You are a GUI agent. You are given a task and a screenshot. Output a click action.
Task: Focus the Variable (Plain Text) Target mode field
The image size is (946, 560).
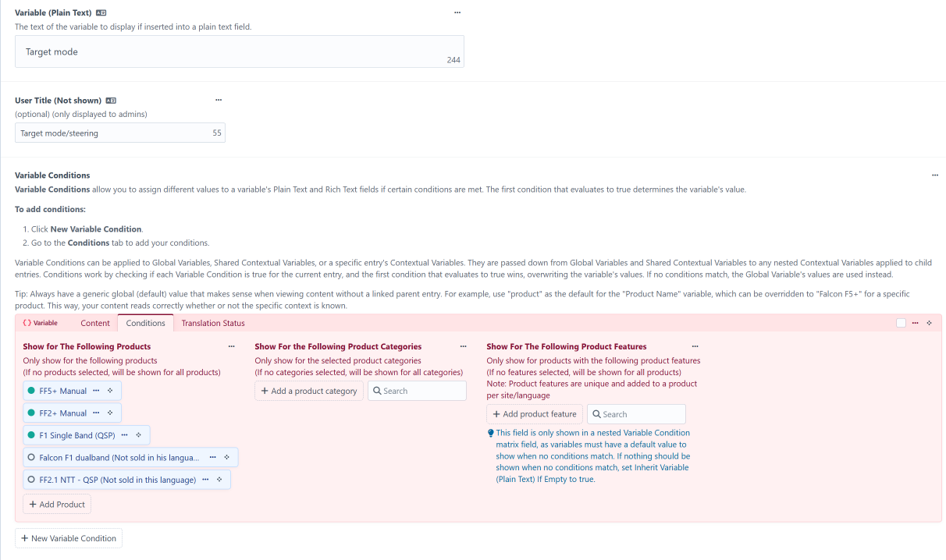click(240, 51)
